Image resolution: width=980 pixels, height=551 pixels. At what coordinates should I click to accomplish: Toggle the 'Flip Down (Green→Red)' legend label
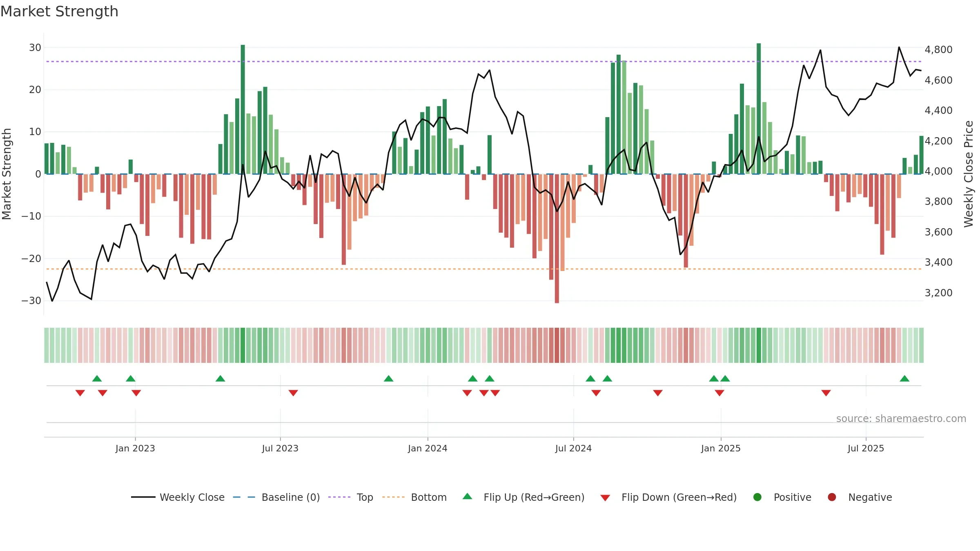point(679,497)
